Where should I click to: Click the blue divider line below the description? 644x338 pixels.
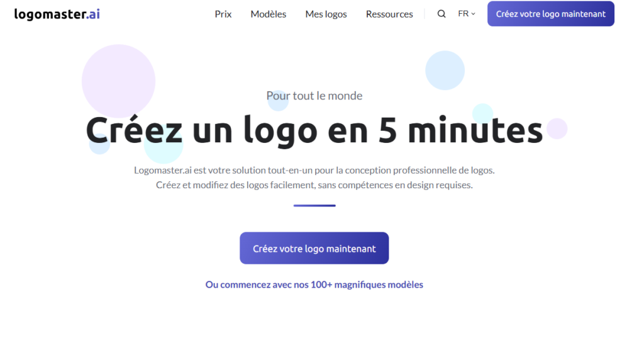click(x=314, y=205)
